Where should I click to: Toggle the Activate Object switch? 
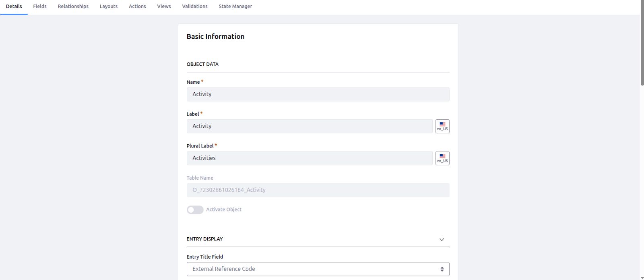pyautogui.click(x=195, y=210)
